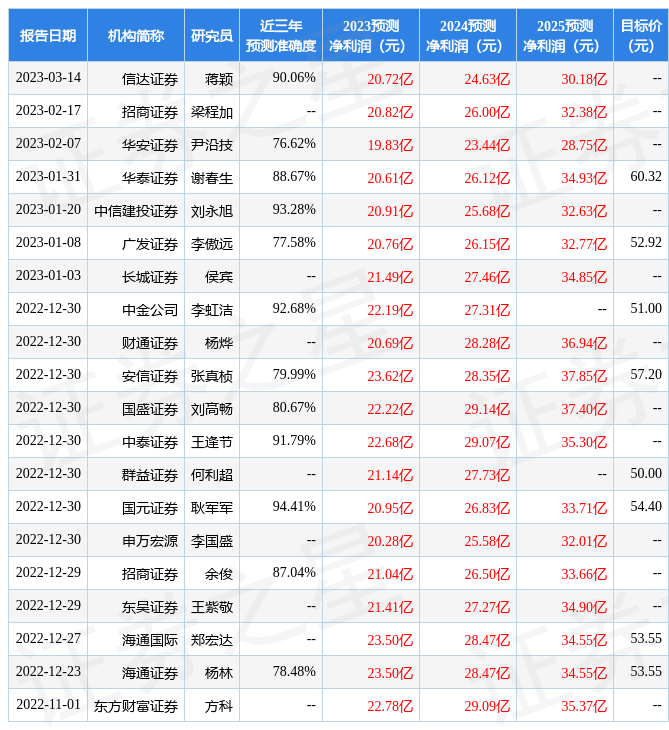669x730 pixels.
Task: Select the accuracy value 92.68%
Action: point(294,309)
